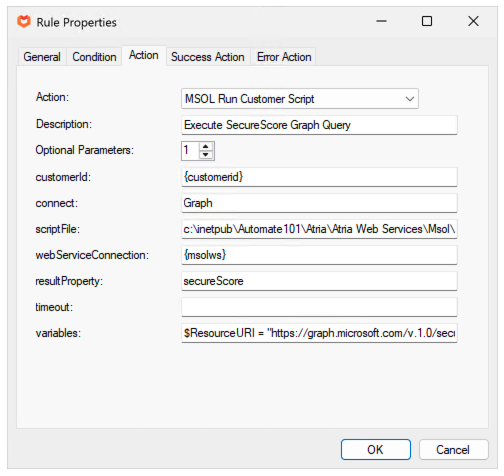
Task: Increase Optional Parameters with up arrow
Action: coord(206,146)
